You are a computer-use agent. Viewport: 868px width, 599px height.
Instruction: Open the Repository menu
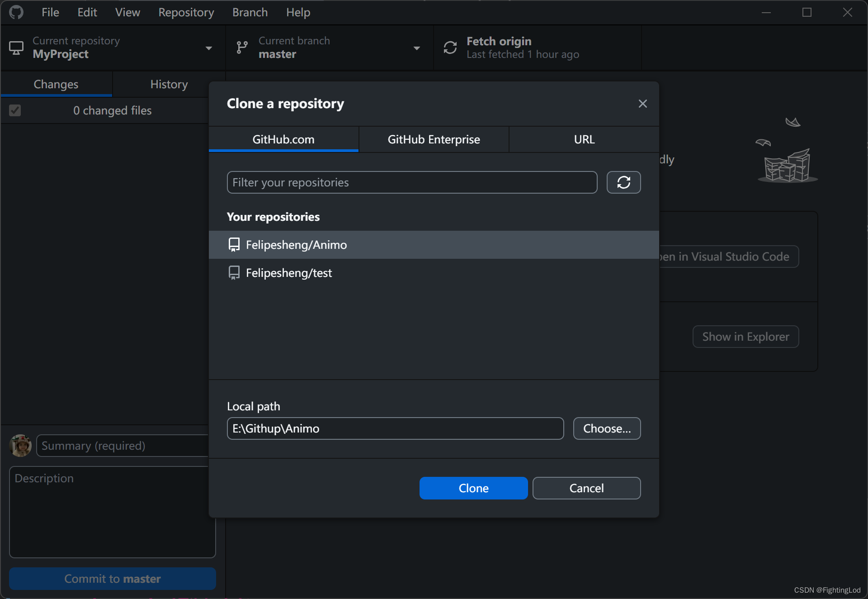pos(186,12)
